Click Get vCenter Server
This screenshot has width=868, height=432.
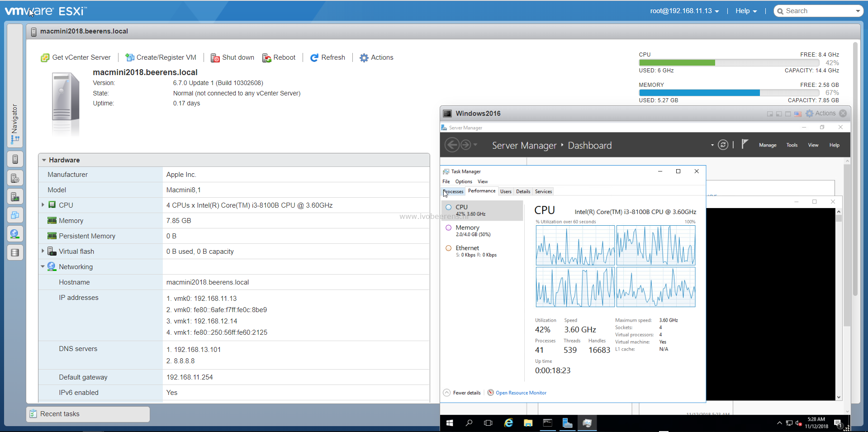coord(76,57)
